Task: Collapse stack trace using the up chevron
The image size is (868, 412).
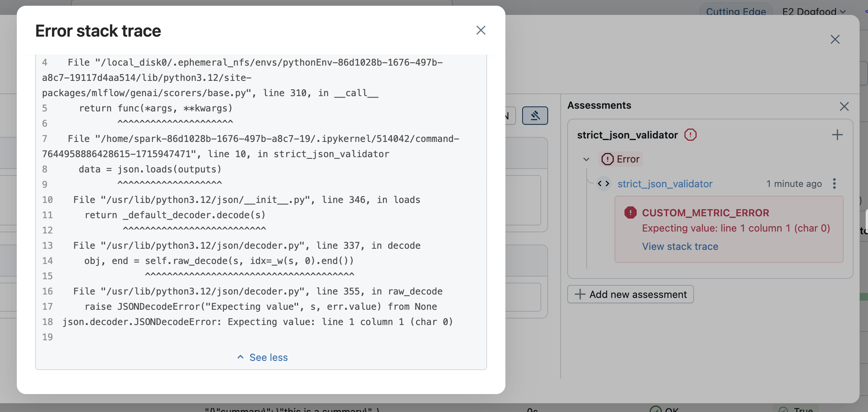Action: [240, 357]
